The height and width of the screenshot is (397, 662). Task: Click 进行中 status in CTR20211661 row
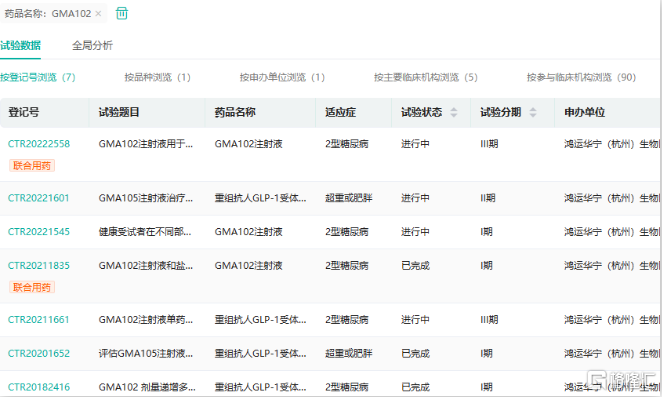(x=415, y=320)
